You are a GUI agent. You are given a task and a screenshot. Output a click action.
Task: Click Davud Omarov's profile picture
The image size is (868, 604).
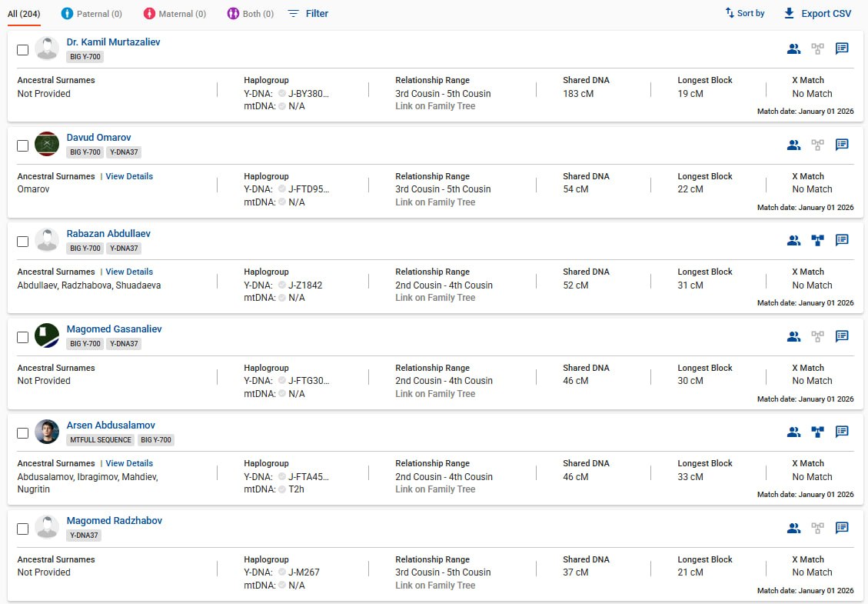pyautogui.click(x=47, y=144)
